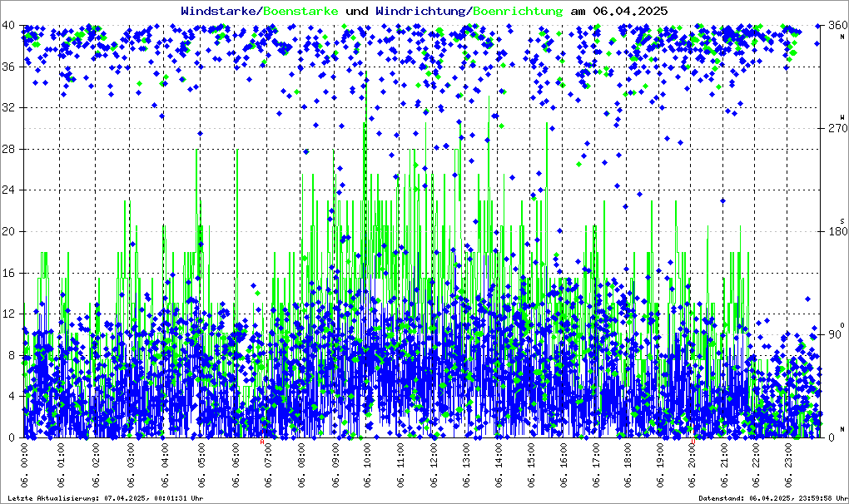
Task: Click the '06. 14:00' time axis label
Action: (499, 465)
